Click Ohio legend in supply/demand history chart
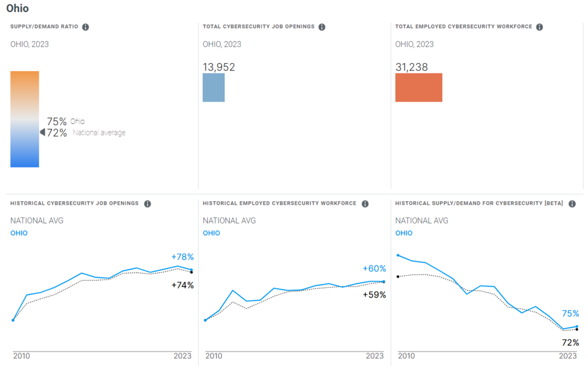Image resolution: width=588 pixels, height=366 pixels. point(404,233)
